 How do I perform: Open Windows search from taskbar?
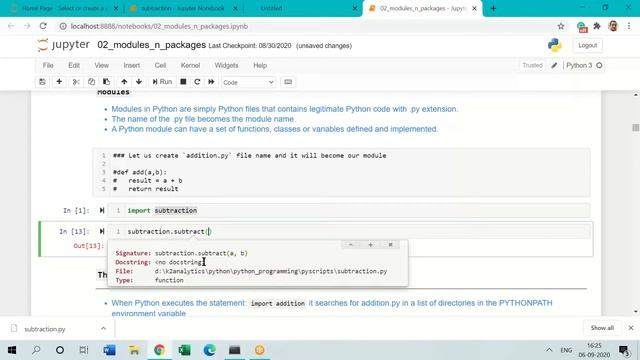click(36, 350)
